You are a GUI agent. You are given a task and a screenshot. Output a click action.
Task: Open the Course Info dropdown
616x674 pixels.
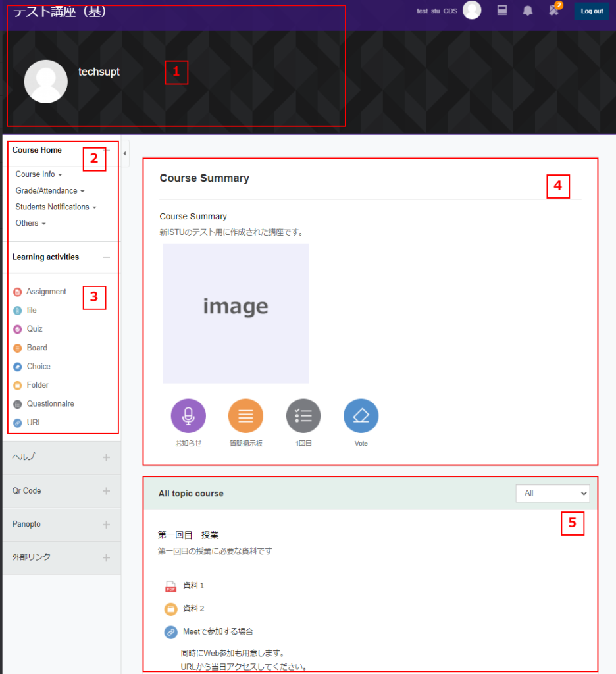coord(39,174)
